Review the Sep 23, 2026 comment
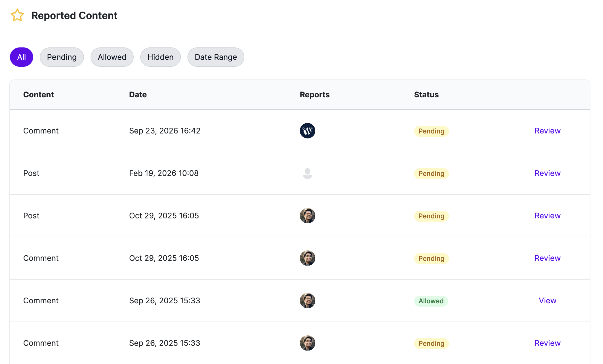This screenshot has width=603, height=364. pyautogui.click(x=548, y=131)
